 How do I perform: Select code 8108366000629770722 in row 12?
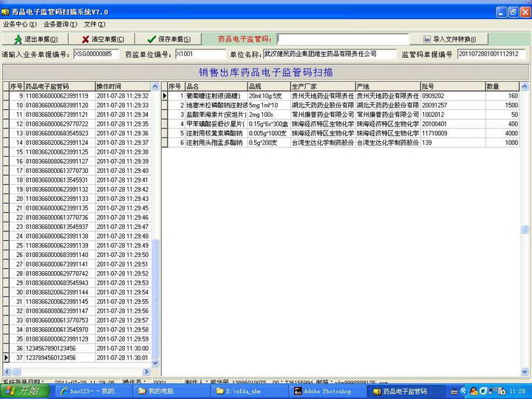(57, 124)
